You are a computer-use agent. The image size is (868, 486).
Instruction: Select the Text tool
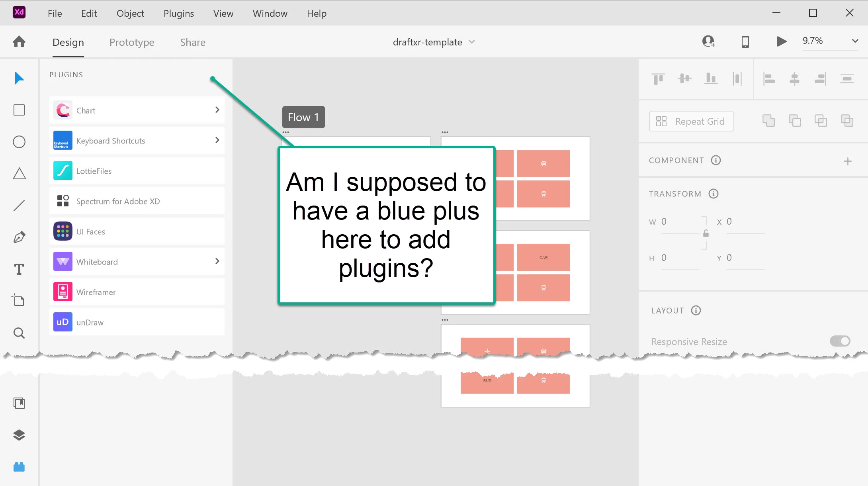tap(19, 269)
